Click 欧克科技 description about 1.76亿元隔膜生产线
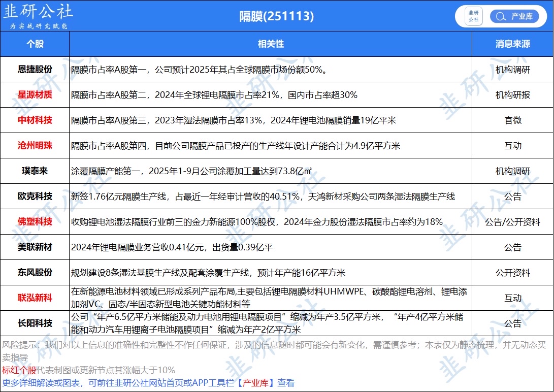 tap(263, 197)
